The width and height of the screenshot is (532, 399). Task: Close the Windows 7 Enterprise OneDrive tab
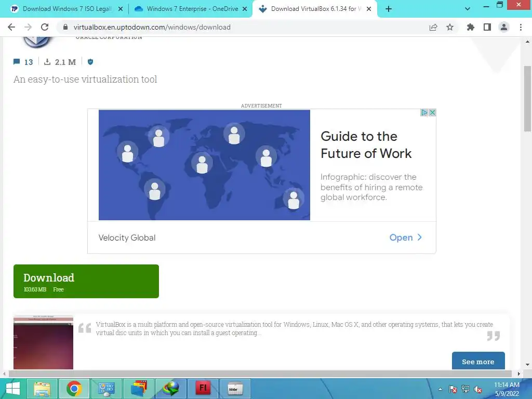pyautogui.click(x=245, y=9)
